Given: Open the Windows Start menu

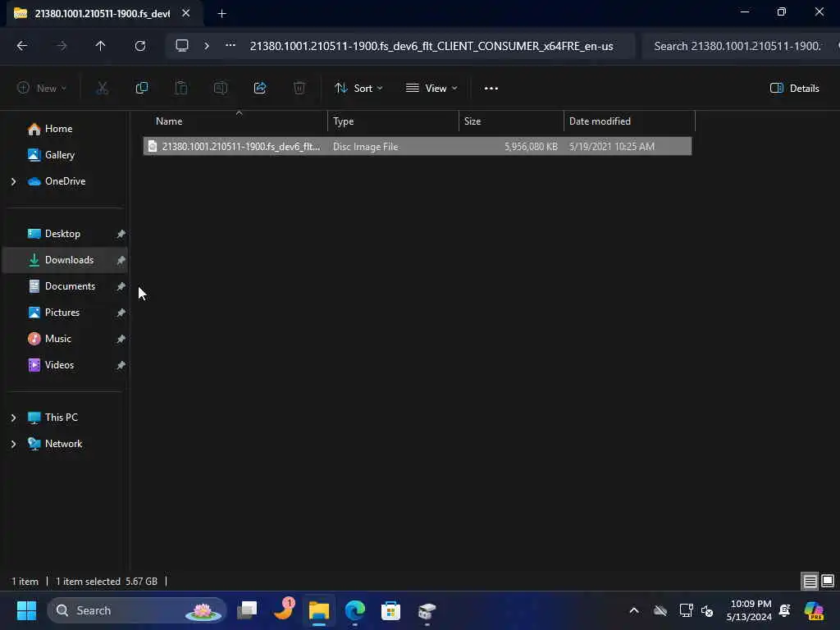Looking at the screenshot, I should [x=26, y=610].
